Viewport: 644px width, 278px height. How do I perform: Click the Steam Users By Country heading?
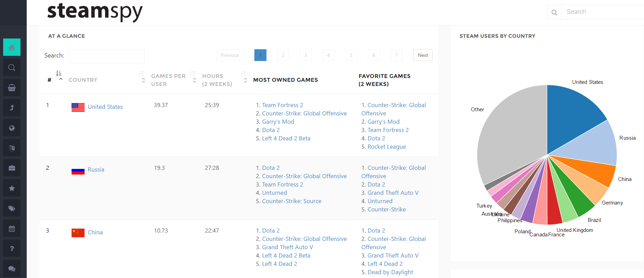(497, 36)
